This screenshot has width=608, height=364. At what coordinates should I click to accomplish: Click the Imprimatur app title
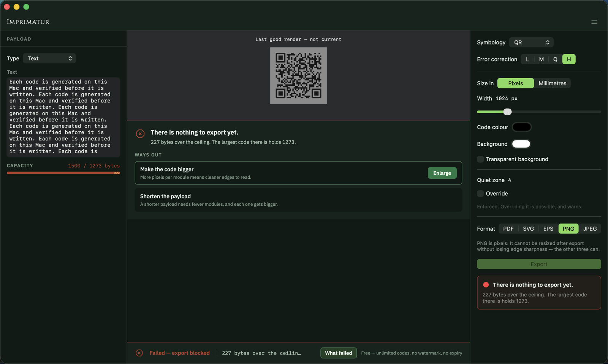[x=28, y=22]
